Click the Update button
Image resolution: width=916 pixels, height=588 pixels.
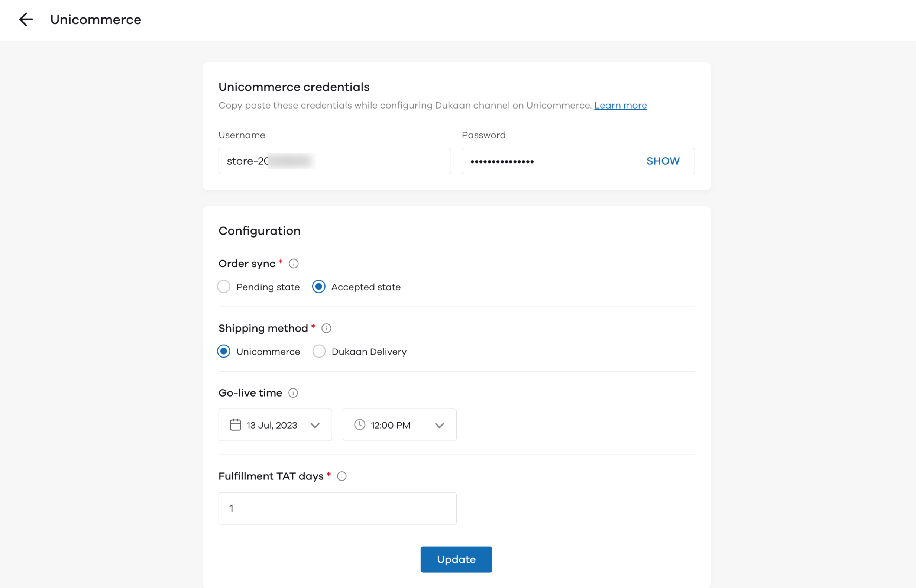click(x=456, y=559)
